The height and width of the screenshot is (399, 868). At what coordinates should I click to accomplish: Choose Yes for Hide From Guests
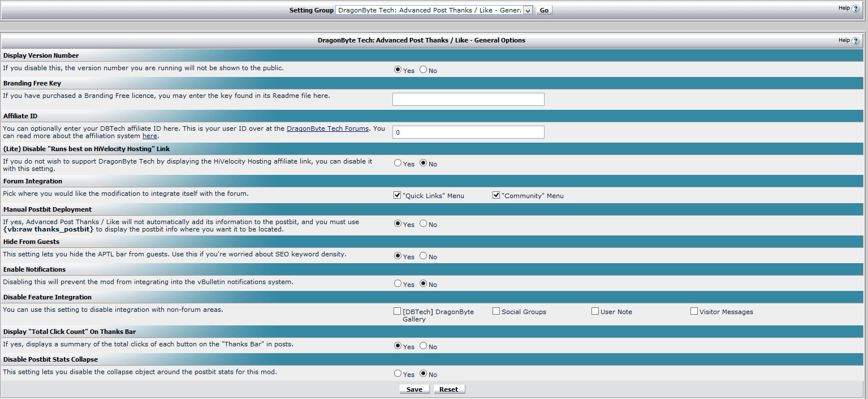[x=398, y=256]
